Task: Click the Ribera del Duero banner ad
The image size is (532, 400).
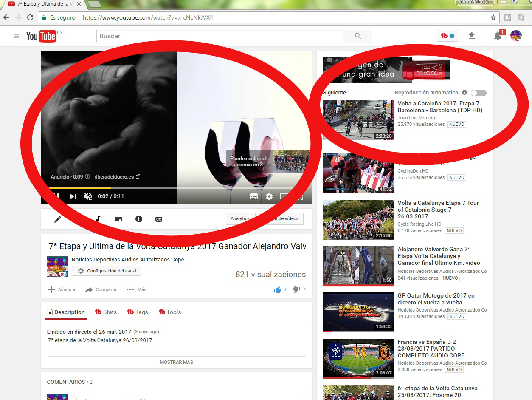Action: pyautogui.click(x=387, y=70)
